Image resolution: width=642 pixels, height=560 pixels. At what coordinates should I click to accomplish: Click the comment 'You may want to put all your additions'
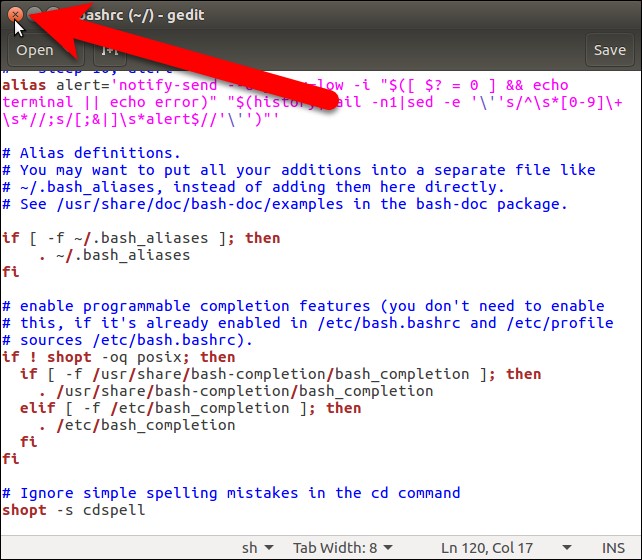pyautogui.click(x=298, y=170)
